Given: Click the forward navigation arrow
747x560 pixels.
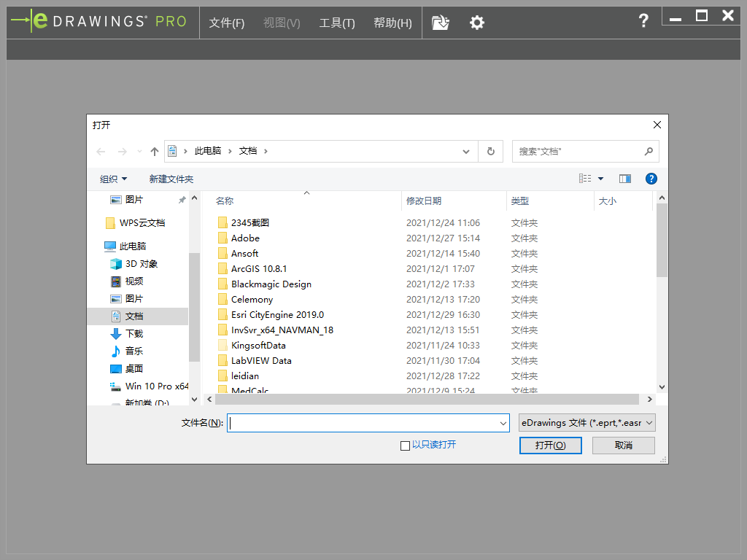Looking at the screenshot, I should click(123, 152).
